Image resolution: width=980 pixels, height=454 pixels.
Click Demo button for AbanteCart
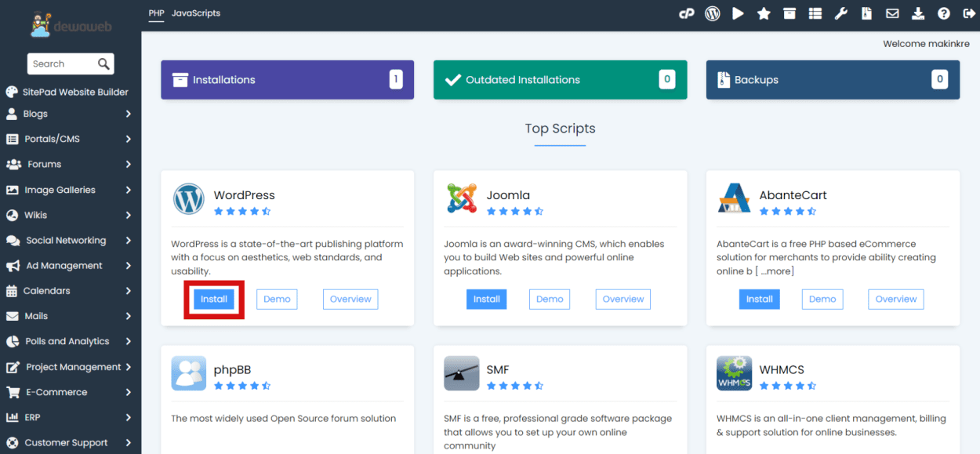pyautogui.click(x=822, y=299)
